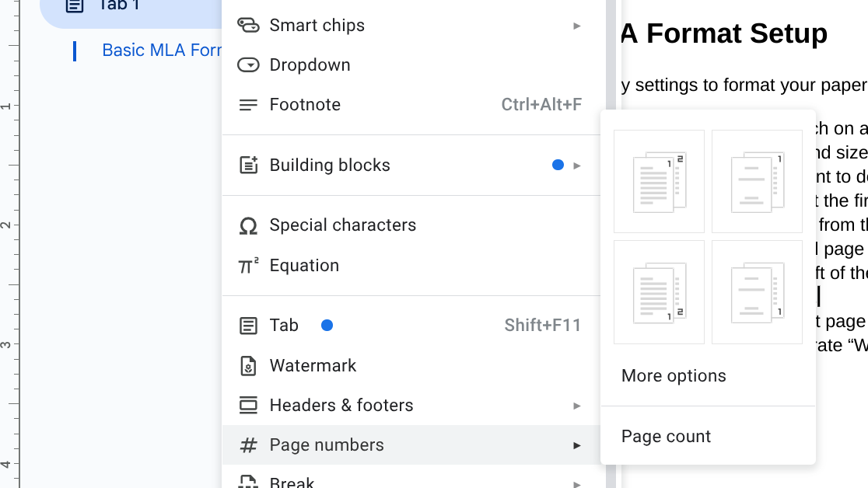This screenshot has width=868, height=488.
Task: Click the Smart chips icon
Action: click(x=248, y=25)
